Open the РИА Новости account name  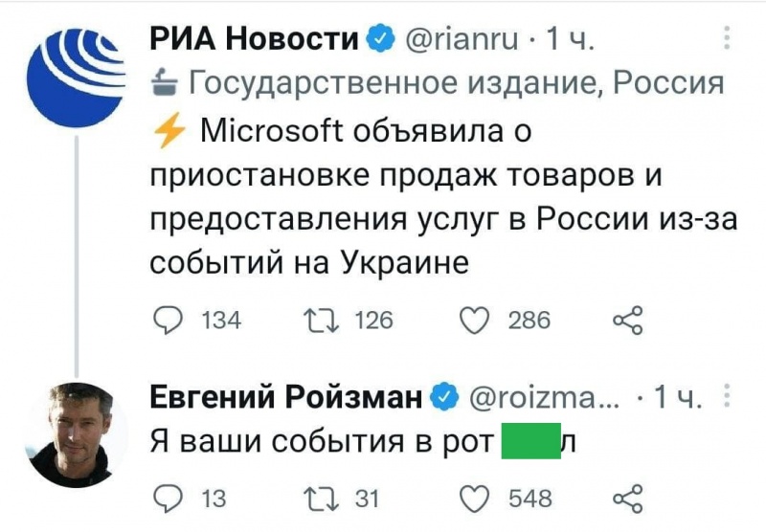tap(255, 39)
